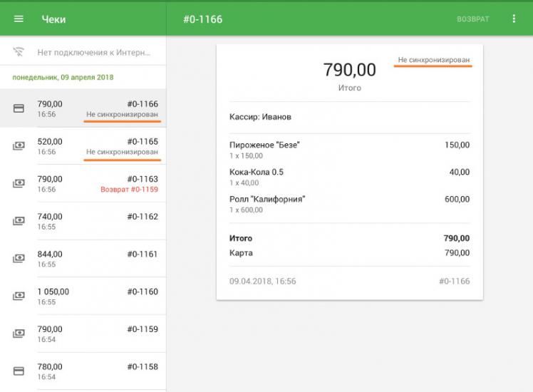Click the 'Ролл Калифорния' line item
533x392 pixels.
coord(267,200)
